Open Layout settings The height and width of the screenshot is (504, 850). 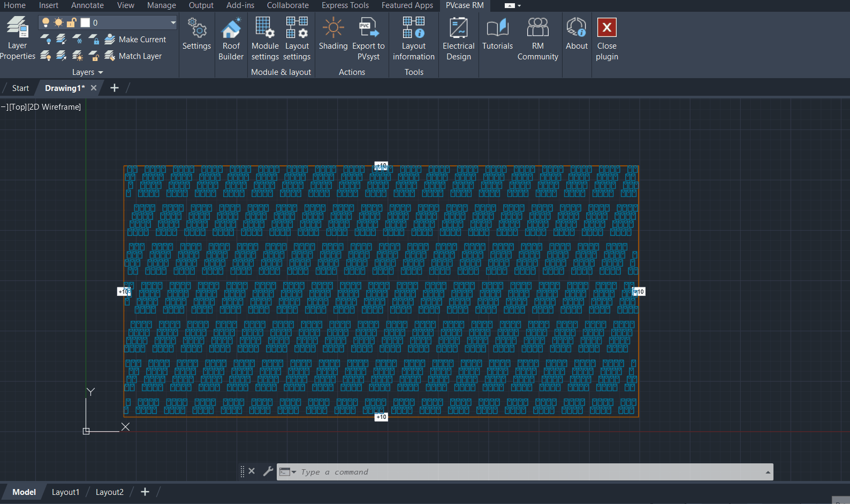tap(297, 39)
